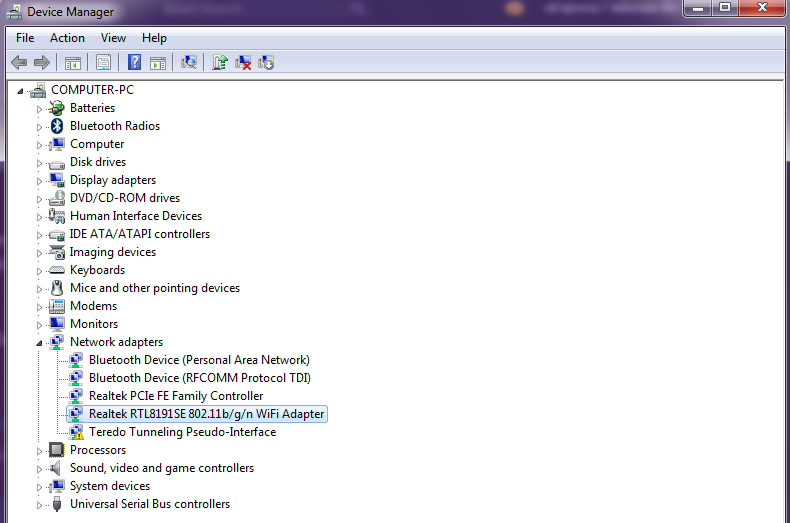Expand the System devices node arrow

click(39, 487)
